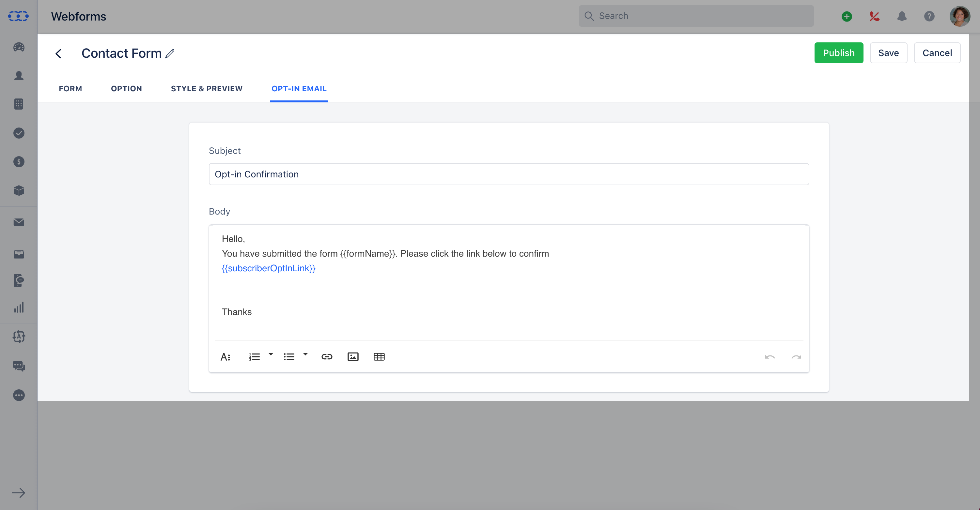Open the email envelope icon
This screenshot has height=510, width=980.
click(x=19, y=222)
